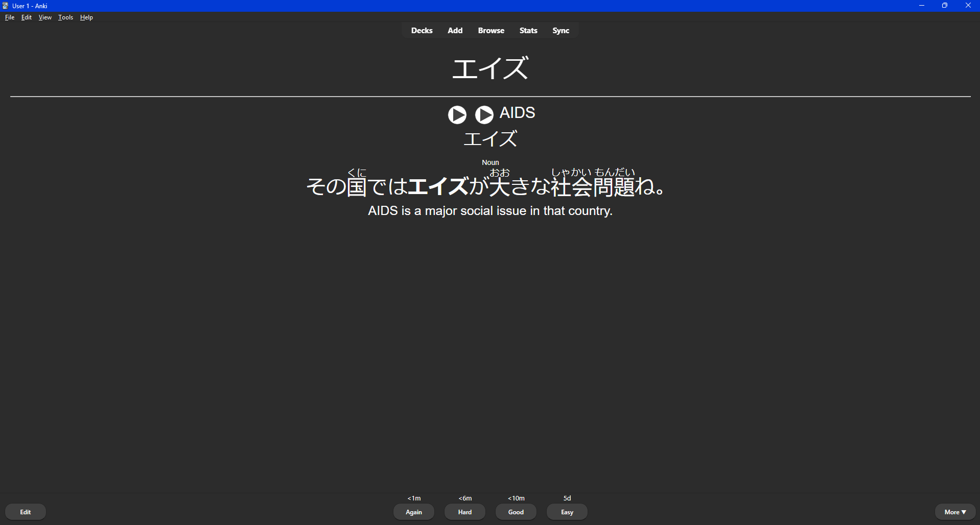Click the English meaning AIDS

pyautogui.click(x=517, y=113)
